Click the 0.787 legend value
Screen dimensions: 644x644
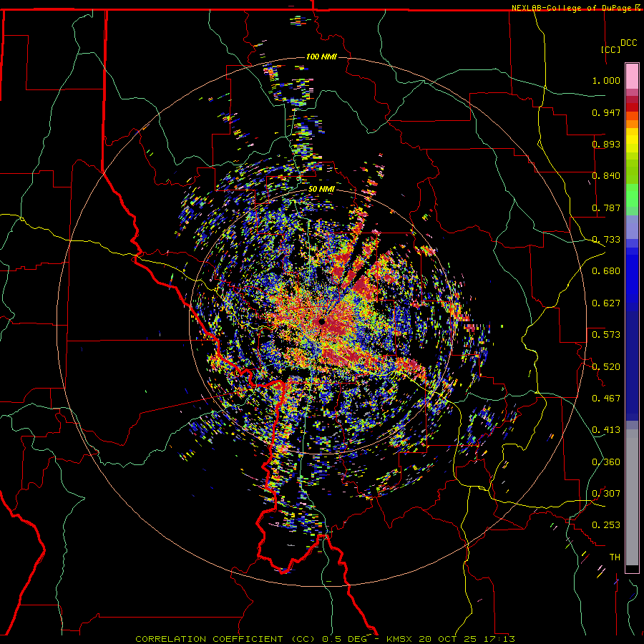[606, 208]
